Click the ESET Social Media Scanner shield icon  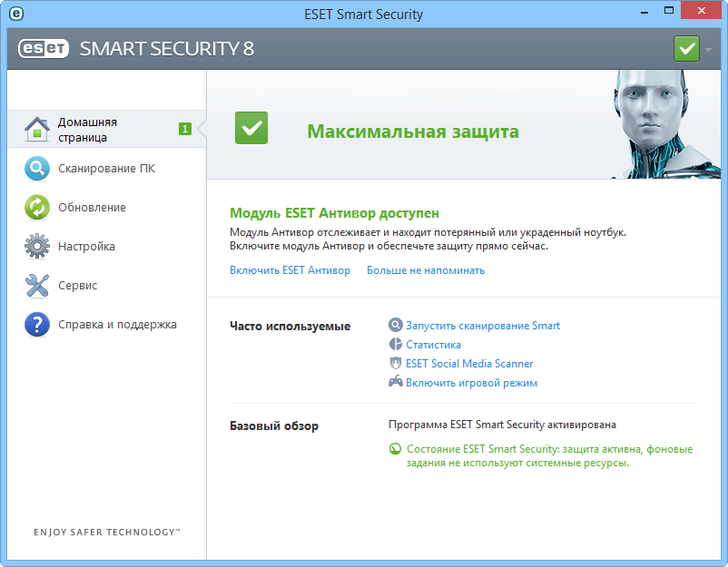(395, 363)
